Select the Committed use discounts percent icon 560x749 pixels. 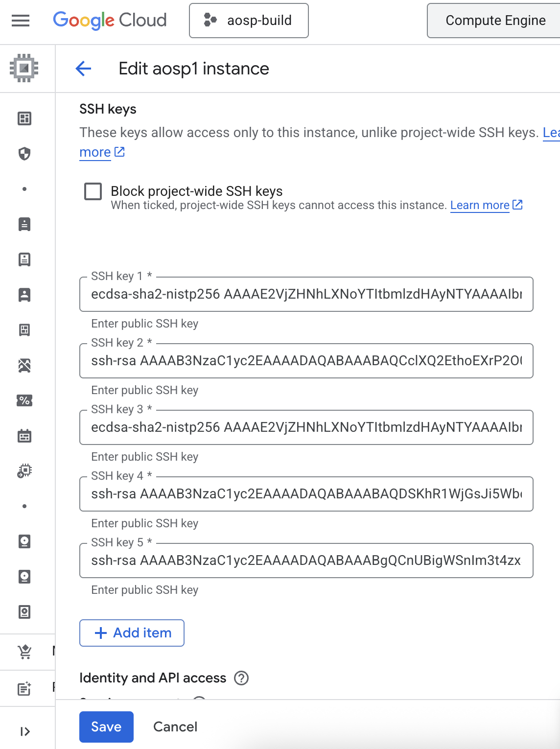coord(24,400)
